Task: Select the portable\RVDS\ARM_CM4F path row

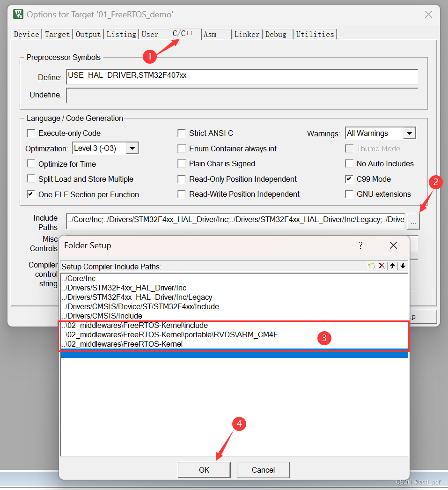Action: point(234,334)
